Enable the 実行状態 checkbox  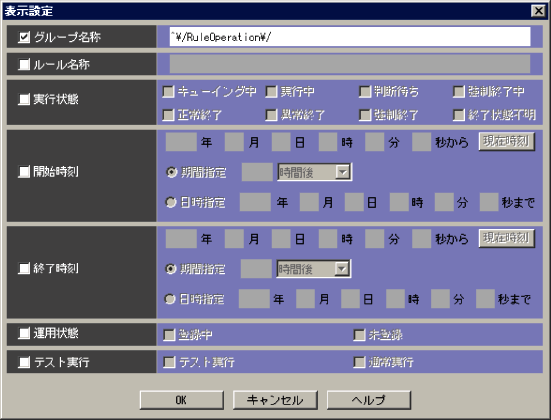24,99
